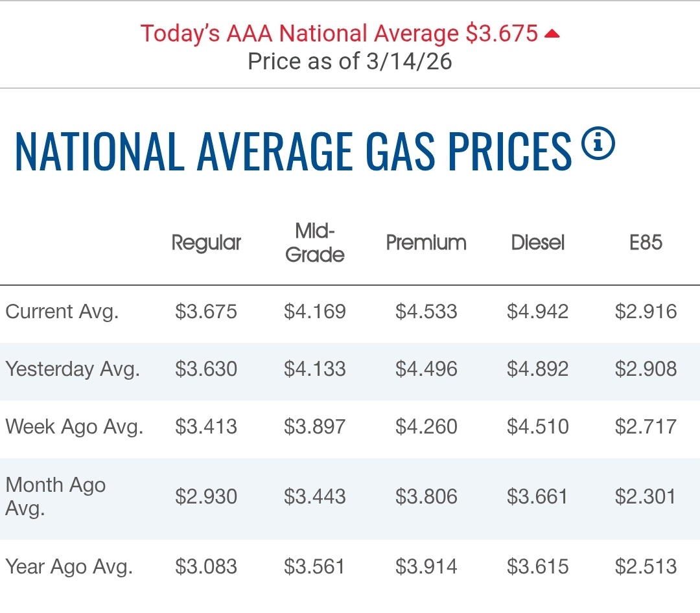Screen dimensions: 700x613
Task: Click the info icon beside the heading
Action: coord(598,144)
